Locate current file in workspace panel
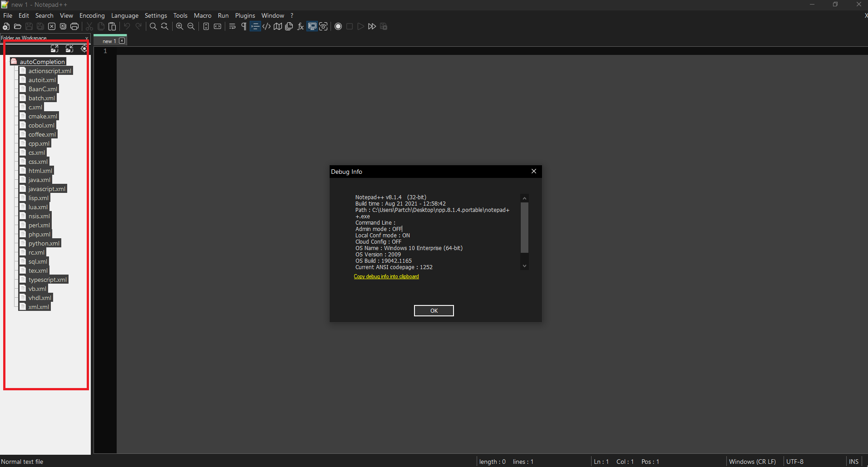 tap(84, 49)
